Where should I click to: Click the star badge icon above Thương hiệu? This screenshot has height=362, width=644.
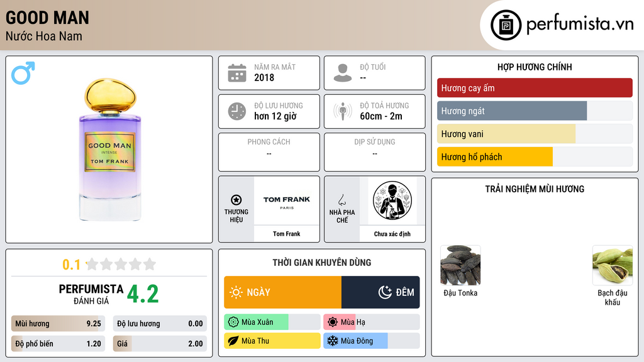point(236,200)
